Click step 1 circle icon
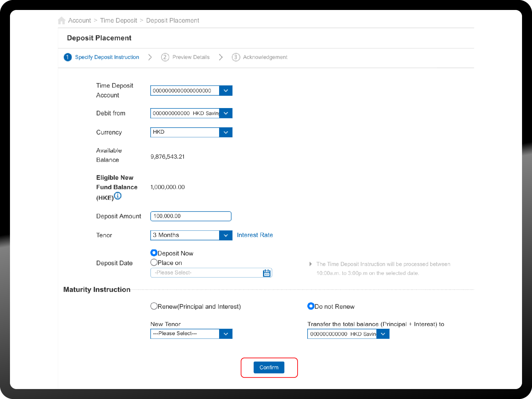 67,57
